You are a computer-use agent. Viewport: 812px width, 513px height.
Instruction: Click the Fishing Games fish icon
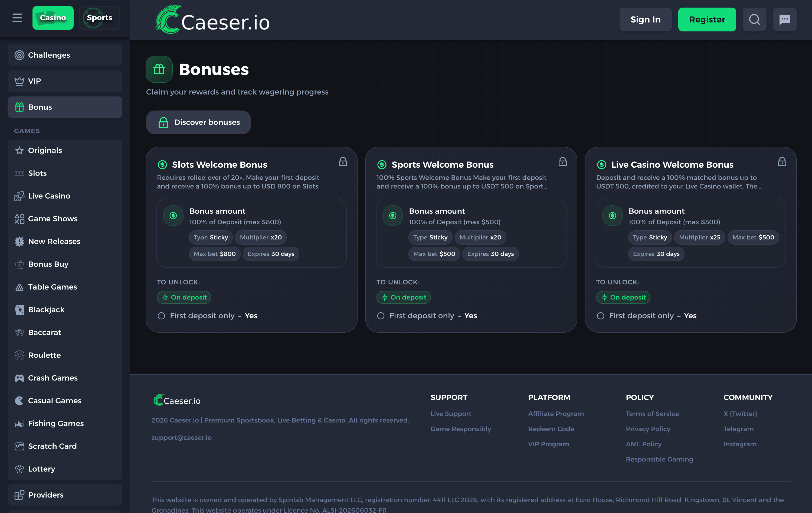point(19,424)
